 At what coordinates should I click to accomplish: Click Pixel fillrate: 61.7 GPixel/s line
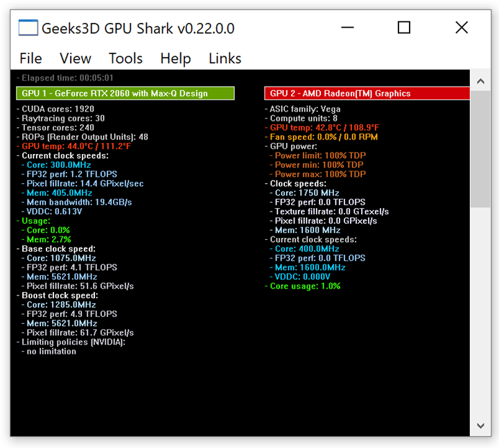point(78,333)
